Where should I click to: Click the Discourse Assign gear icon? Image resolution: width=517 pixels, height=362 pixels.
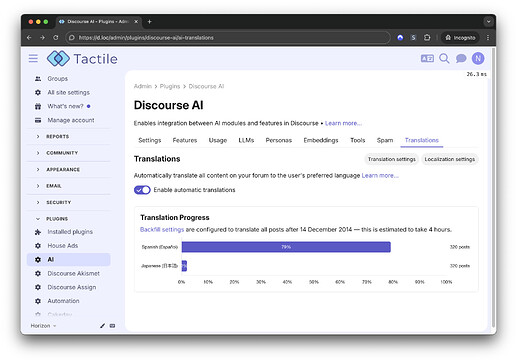[x=38, y=287]
